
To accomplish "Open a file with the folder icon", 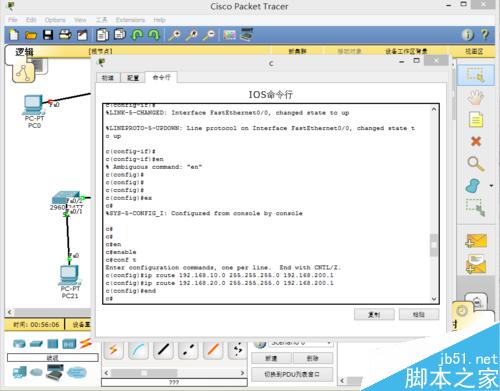I will click(x=31, y=35).
